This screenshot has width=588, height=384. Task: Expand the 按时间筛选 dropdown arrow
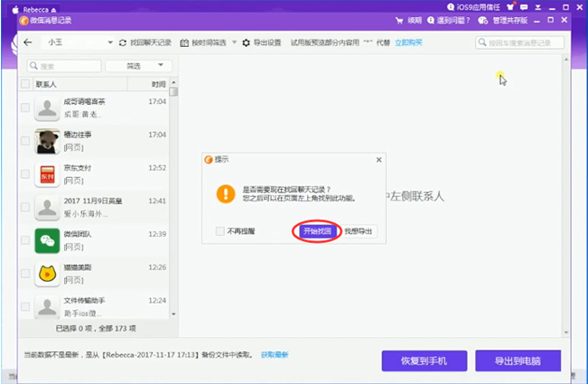234,42
